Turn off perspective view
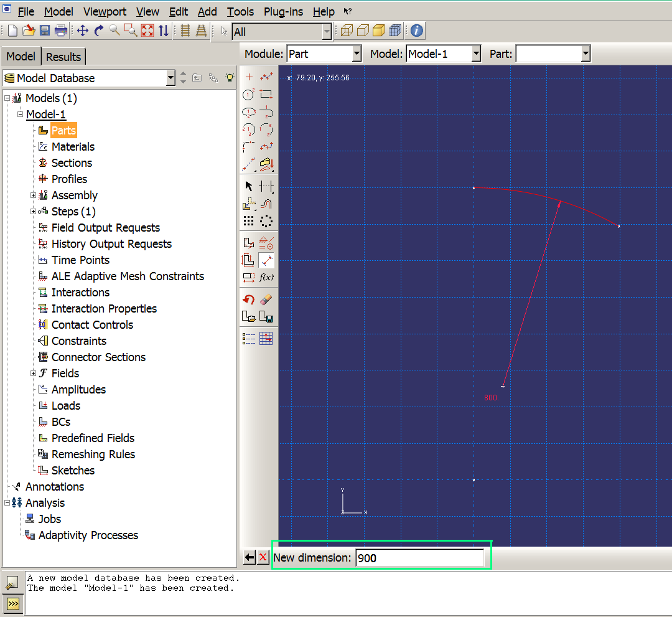672x617 pixels. 185,31
